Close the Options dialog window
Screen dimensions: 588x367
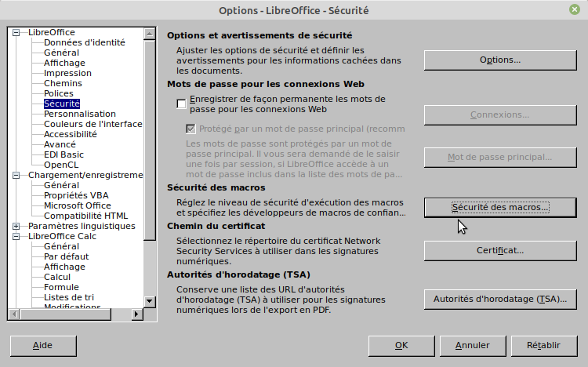click(575, 9)
